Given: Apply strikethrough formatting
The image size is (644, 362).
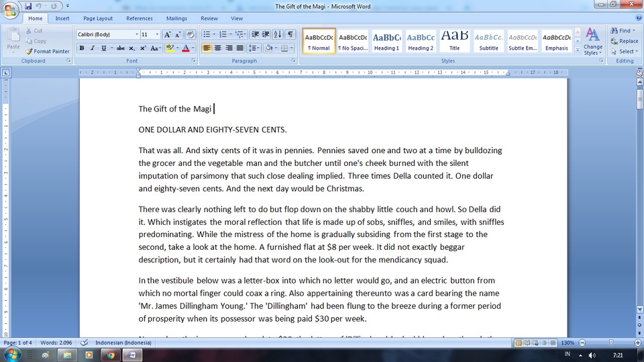Looking at the screenshot, I should [x=120, y=48].
